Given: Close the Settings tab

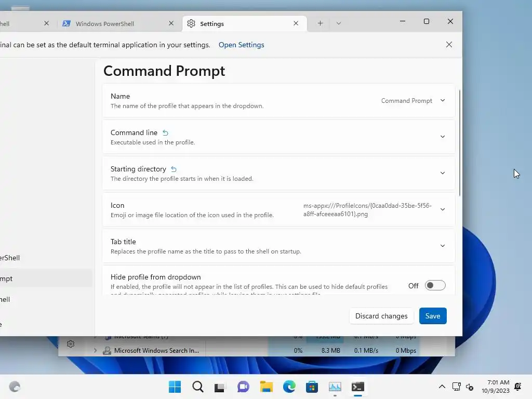Looking at the screenshot, I should [x=296, y=23].
